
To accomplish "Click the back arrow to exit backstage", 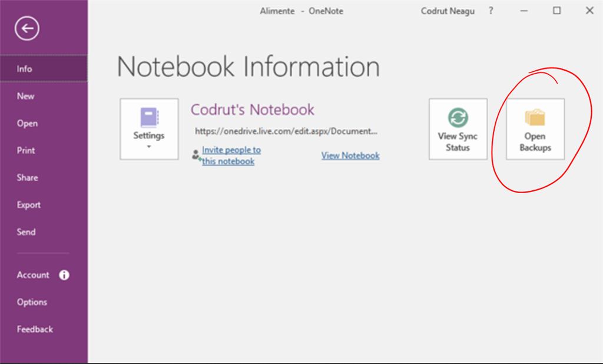I will pos(27,28).
